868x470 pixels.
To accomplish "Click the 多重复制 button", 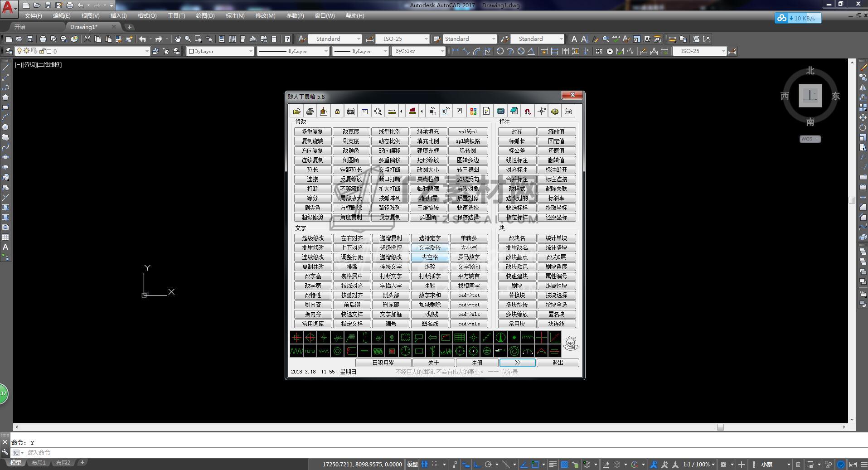I will pyautogui.click(x=312, y=132).
